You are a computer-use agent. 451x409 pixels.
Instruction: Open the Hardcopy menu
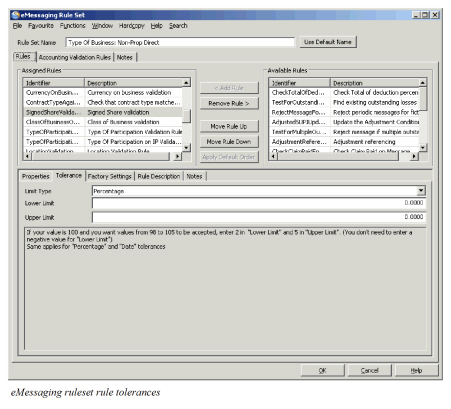pyautogui.click(x=132, y=26)
